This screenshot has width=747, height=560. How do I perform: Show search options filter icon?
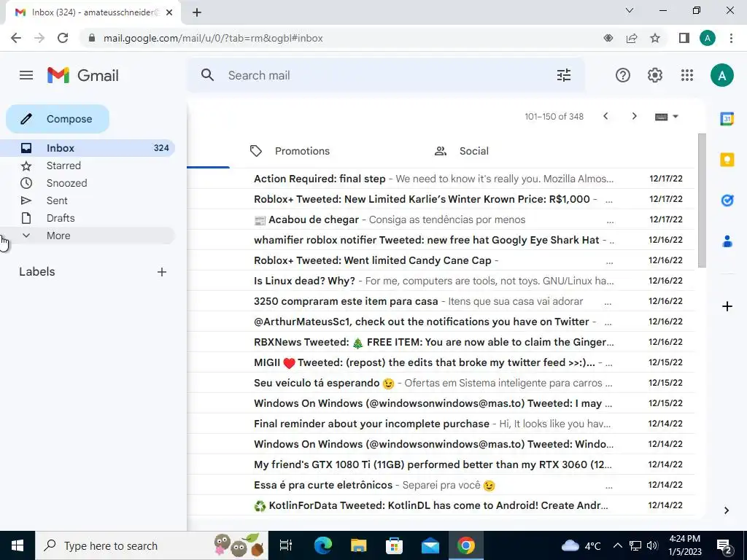tap(564, 75)
